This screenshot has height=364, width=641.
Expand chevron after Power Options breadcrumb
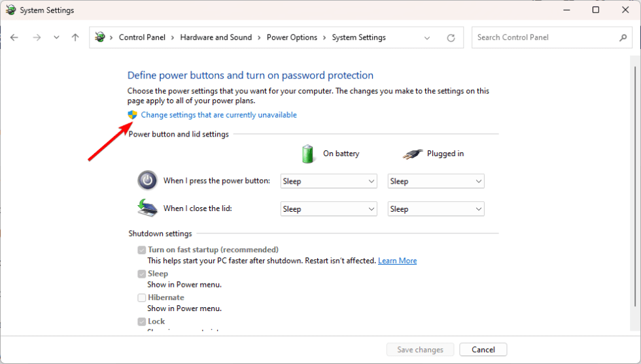tap(324, 38)
